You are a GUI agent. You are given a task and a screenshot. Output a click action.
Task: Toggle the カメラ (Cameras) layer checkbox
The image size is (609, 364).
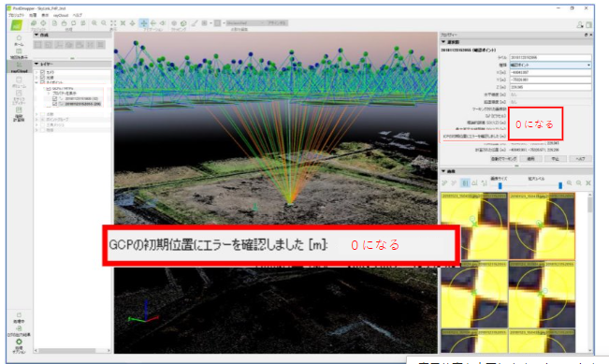pyautogui.click(x=42, y=72)
